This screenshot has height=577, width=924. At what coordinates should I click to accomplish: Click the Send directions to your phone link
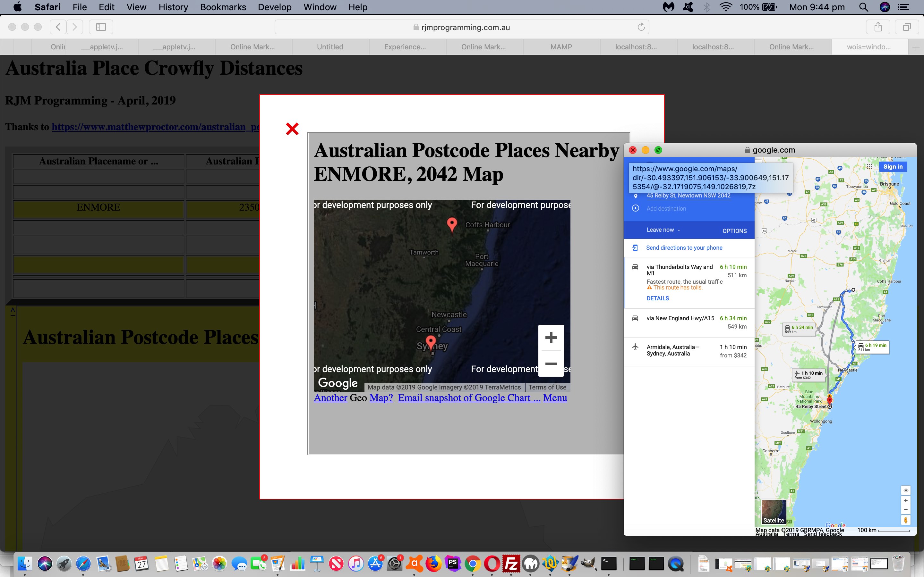(x=684, y=248)
